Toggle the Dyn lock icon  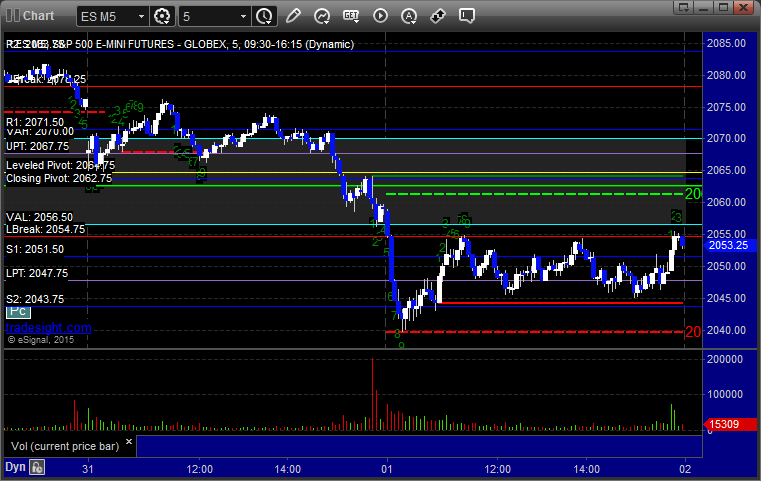pos(37,467)
